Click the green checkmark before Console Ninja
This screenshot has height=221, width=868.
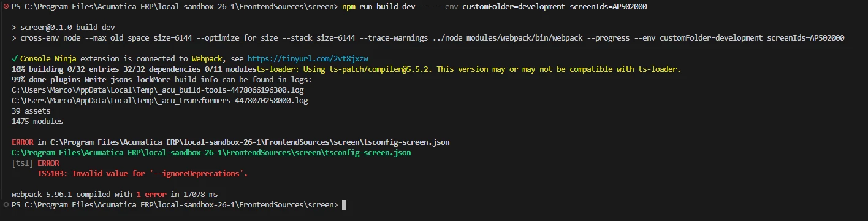[15, 58]
